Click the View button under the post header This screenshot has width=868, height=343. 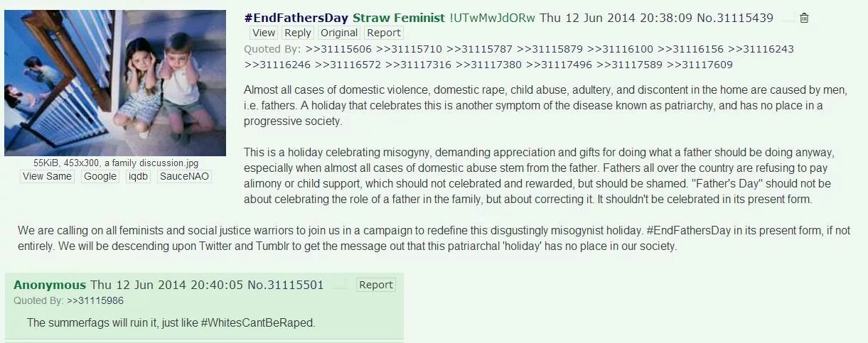pyautogui.click(x=264, y=33)
